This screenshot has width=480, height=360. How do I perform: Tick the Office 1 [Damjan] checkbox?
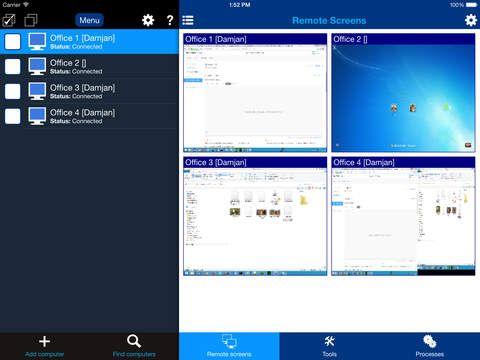pyautogui.click(x=13, y=42)
